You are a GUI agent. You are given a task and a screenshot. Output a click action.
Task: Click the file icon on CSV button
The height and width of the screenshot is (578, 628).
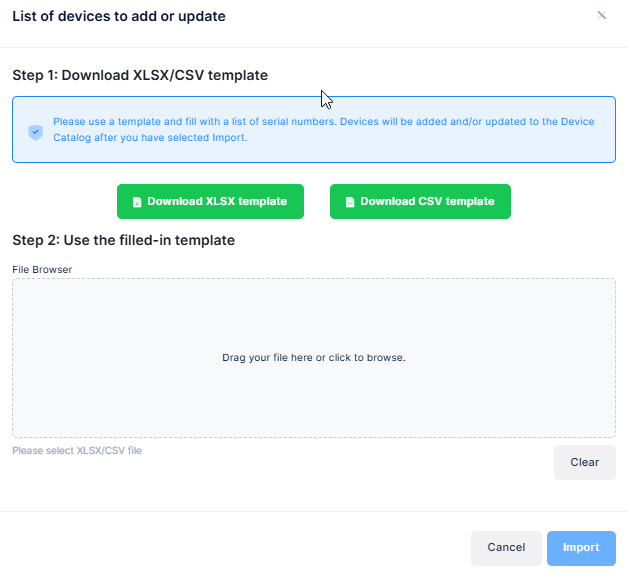350,202
